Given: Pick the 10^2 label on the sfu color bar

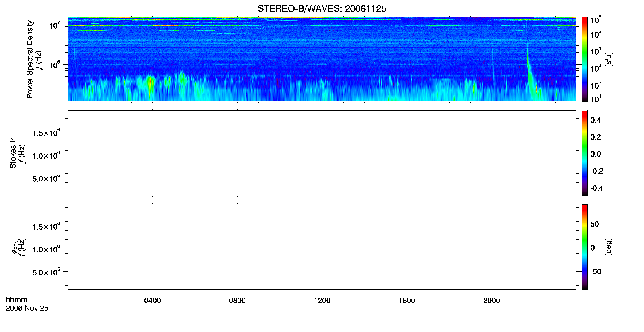Looking at the screenshot, I should (x=596, y=85).
